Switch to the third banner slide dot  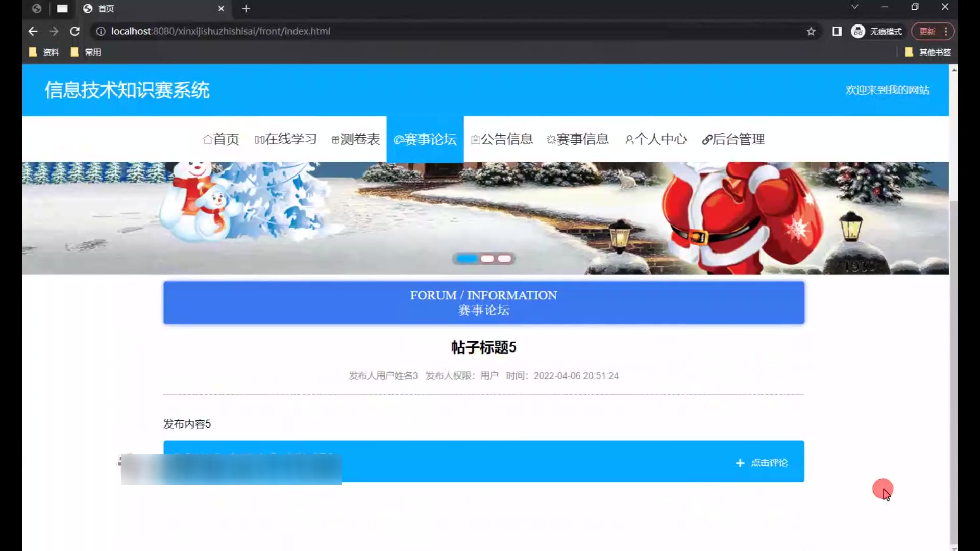tap(505, 259)
